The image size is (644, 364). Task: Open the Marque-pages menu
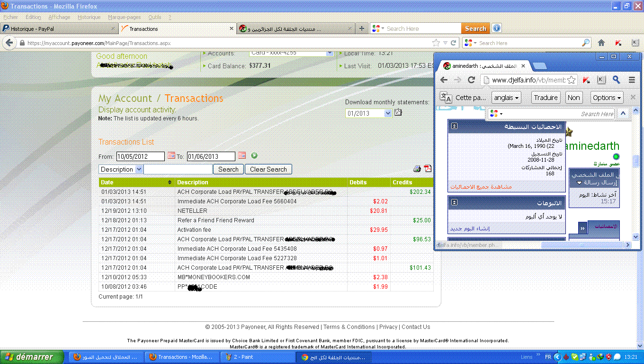[x=125, y=17]
